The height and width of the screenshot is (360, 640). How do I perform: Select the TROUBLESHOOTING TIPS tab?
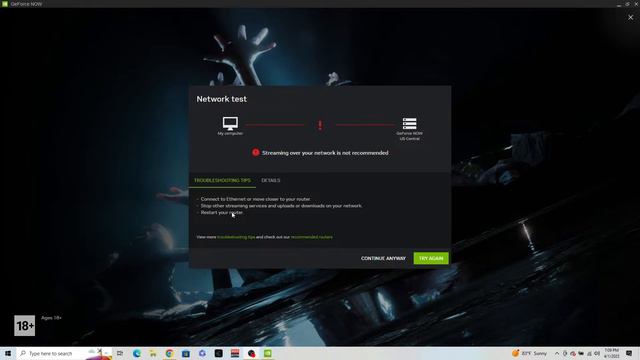pos(222,180)
